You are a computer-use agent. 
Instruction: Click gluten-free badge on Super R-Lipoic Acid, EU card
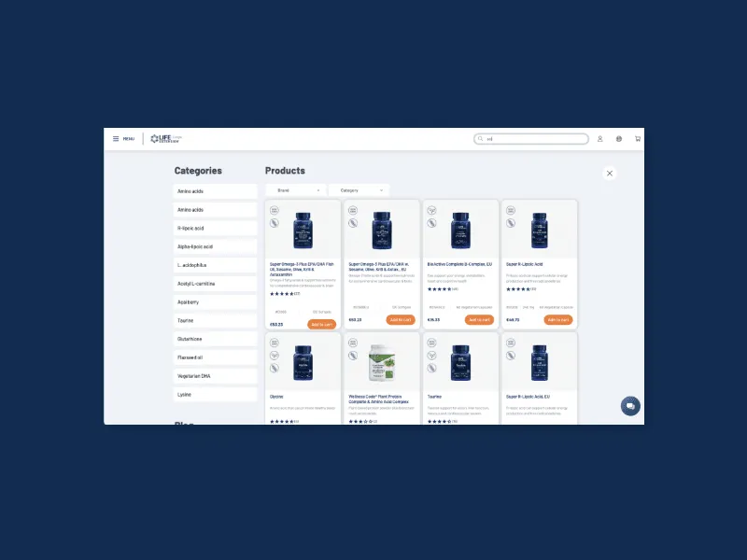pos(511,356)
